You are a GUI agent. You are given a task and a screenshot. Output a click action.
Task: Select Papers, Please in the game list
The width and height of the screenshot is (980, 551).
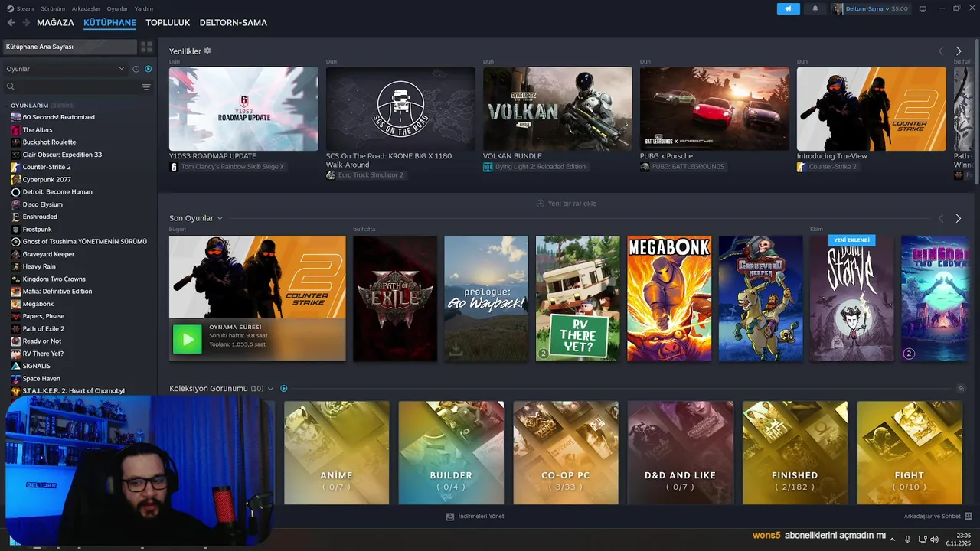pos(44,316)
